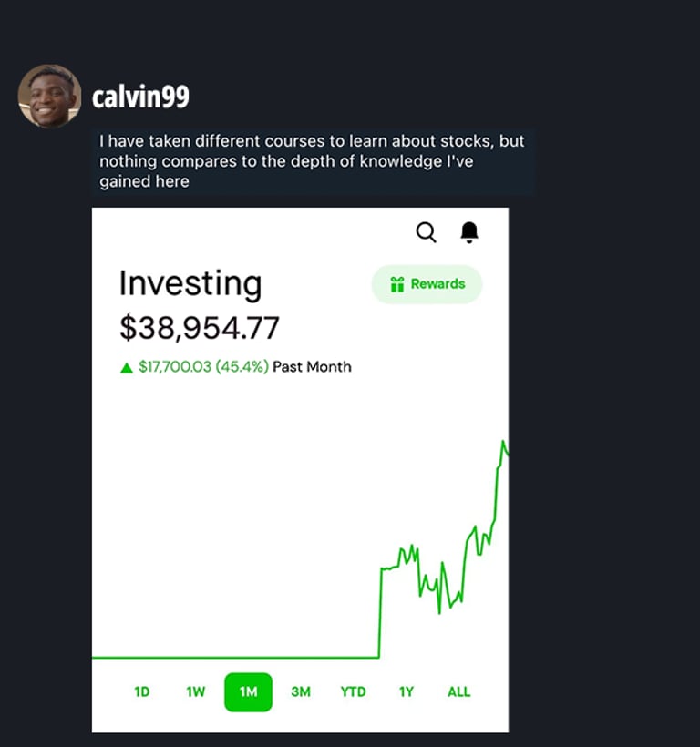Click the search magnifier icon
Screen dimensions: 700x747
(426, 232)
